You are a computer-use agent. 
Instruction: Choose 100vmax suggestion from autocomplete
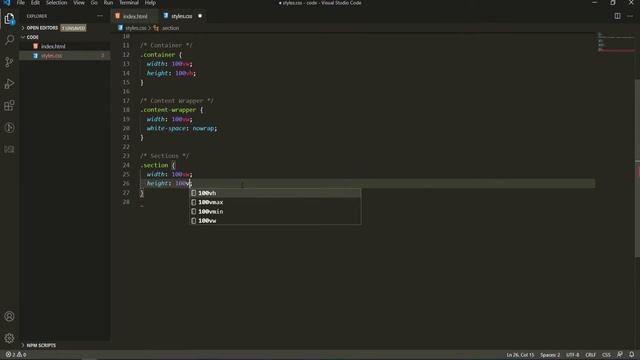(275, 202)
